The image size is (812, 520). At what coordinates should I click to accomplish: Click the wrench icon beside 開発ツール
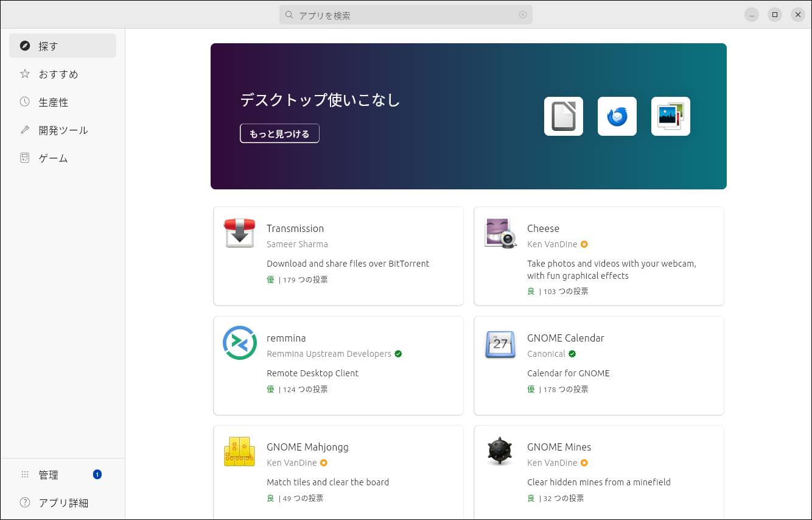[x=25, y=130]
